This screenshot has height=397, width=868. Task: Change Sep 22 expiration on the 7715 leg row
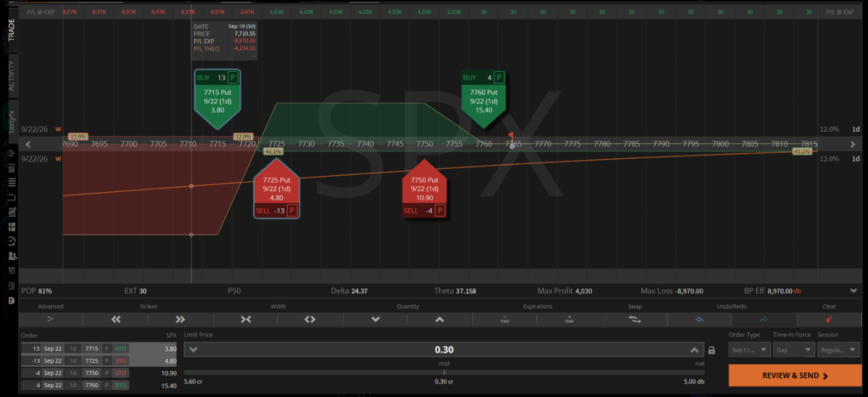[x=53, y=349]
